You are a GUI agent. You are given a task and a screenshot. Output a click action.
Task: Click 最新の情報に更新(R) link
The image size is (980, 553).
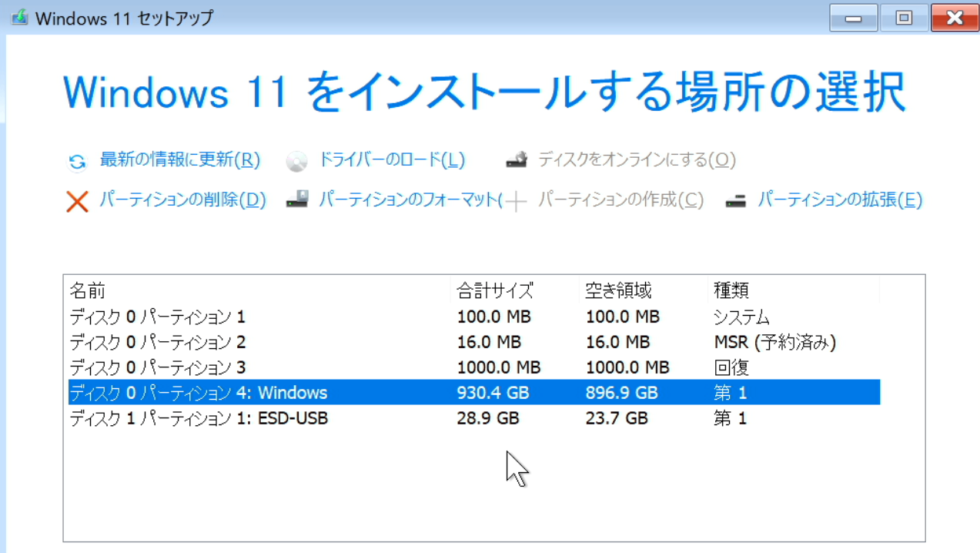[180, 160]
